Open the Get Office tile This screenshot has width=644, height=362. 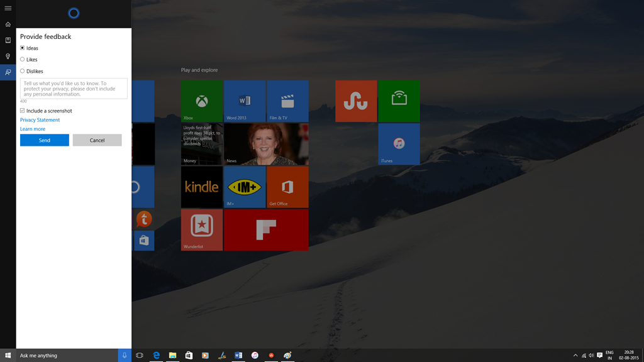click(287, 187)
